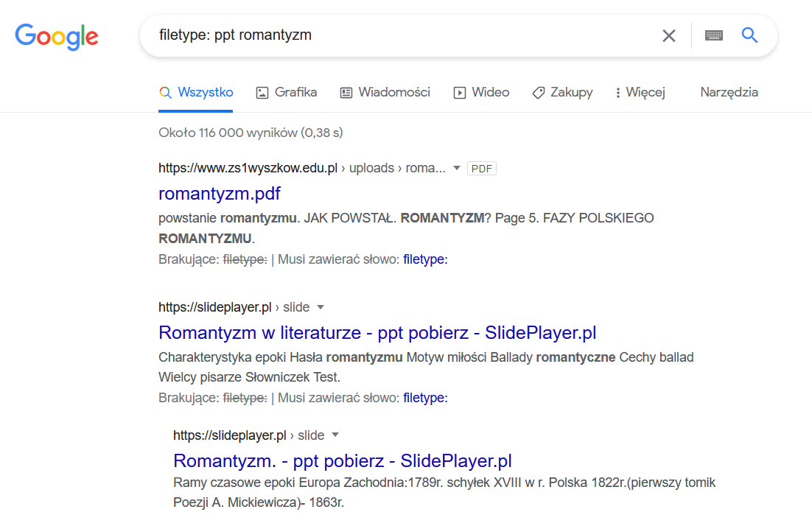Switch to the Grafika tab
The height and width of the screenshot is (526, 812).
click(x=287, y=93)
